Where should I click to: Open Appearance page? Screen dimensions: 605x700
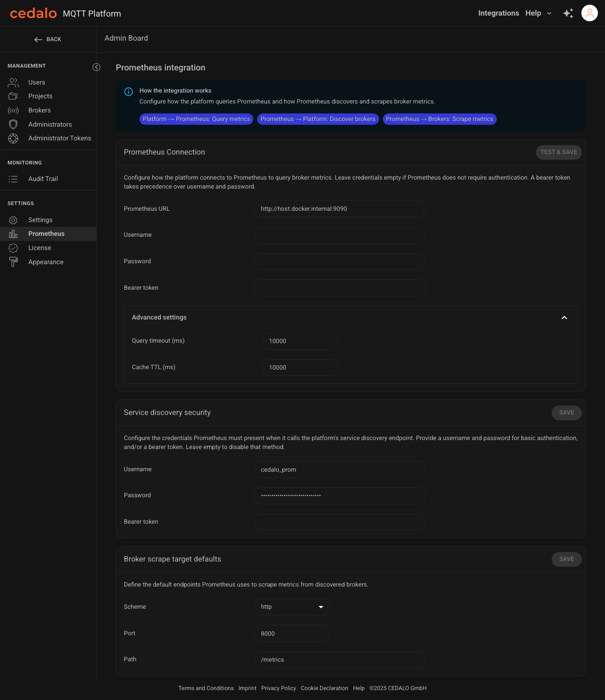coord(48,262)
